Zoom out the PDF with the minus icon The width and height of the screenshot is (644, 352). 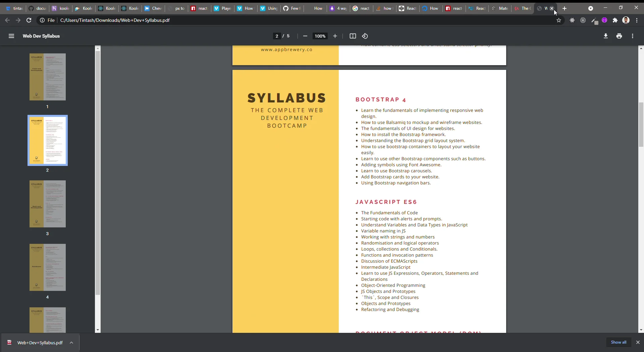305,36
